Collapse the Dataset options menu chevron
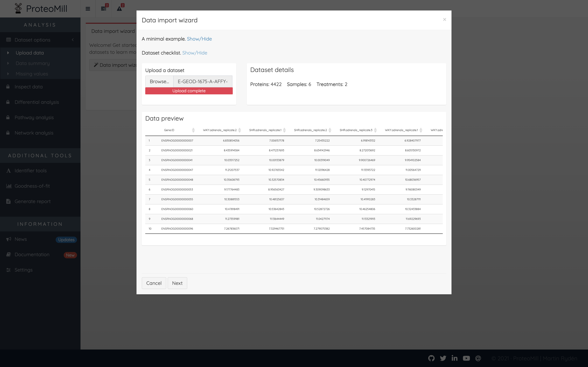 [73, 40]
